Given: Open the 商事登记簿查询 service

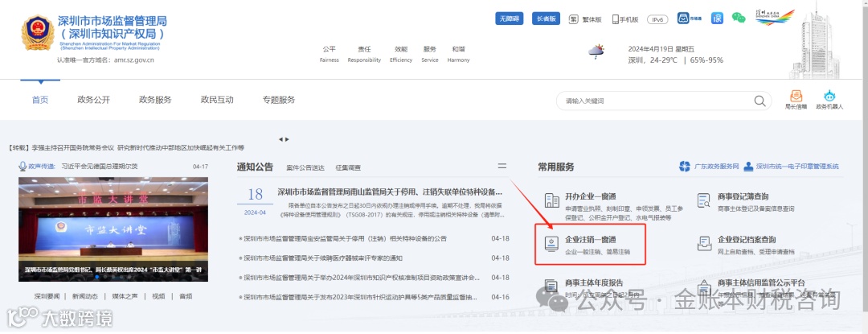Looking at the screenshot, I should [x=743, y=196].
